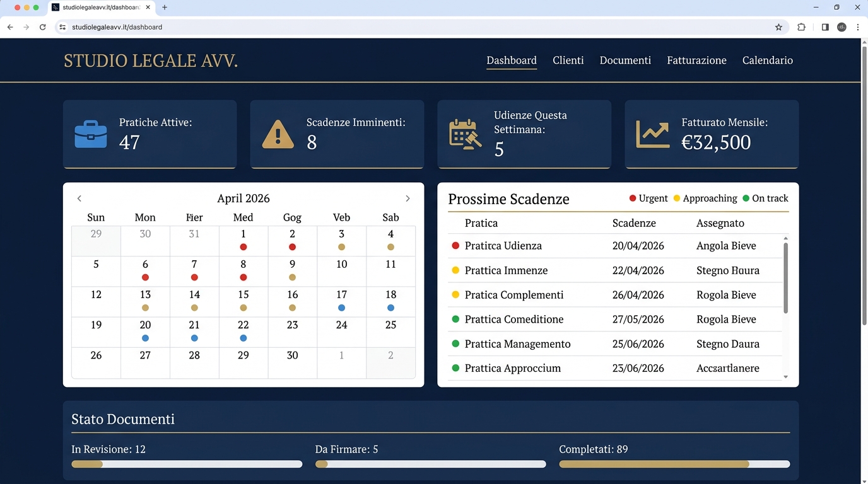The height and width of the screenshot is (484, 868).
Task: Select the Calendario navigation link
Action: pos(768,60)
